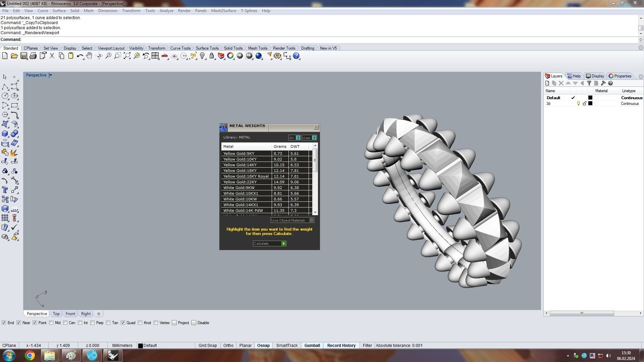Select the Text tool in left toolbar
This screenshot has height=362, width=644.
point(5,190)
